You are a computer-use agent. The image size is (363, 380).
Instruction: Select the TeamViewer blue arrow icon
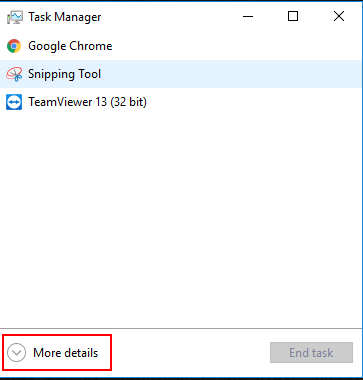[x=14, y=102]
